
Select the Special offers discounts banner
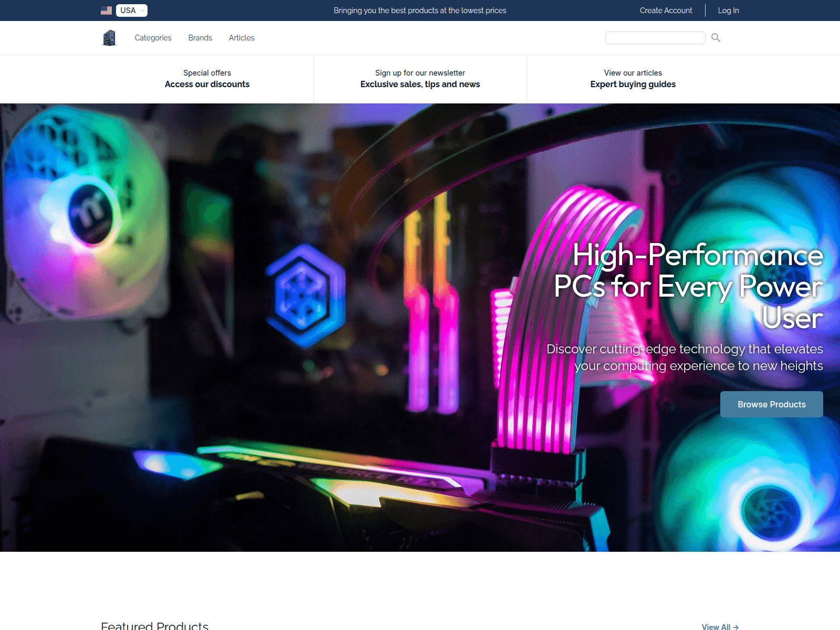[207, 79]
